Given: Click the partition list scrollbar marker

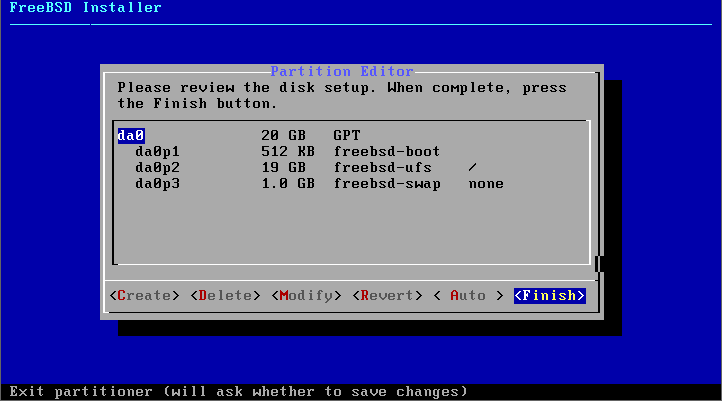Looking at the screenshot, I should 598,263.
